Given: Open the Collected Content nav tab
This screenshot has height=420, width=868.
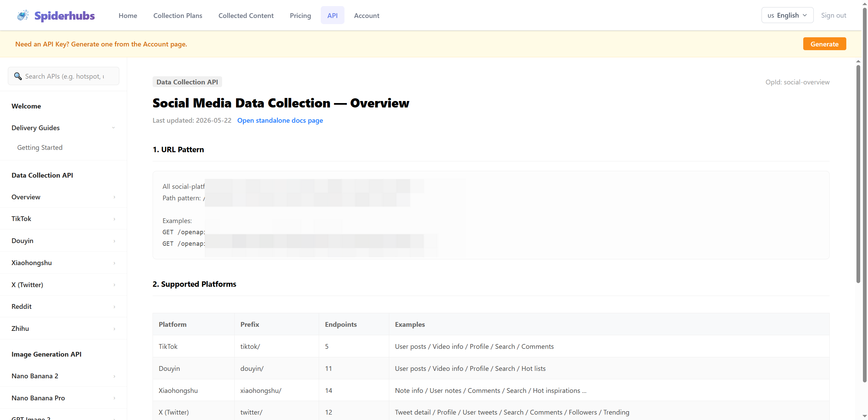Looking at the screenshot, I should coord(246,16).
